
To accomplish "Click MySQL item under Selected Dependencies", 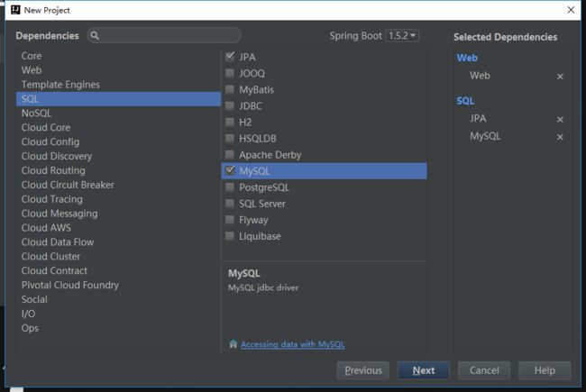I will coord(485,136).
